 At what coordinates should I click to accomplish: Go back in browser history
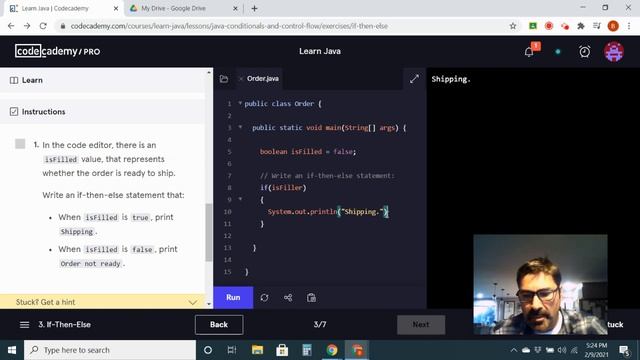(11, 26)
